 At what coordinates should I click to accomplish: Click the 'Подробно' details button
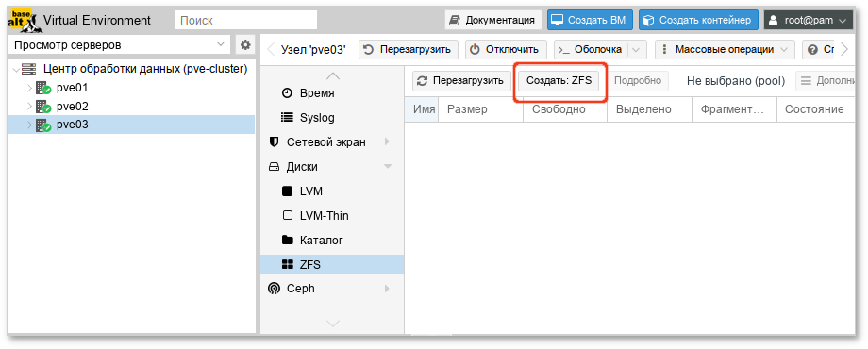(638, 81)
